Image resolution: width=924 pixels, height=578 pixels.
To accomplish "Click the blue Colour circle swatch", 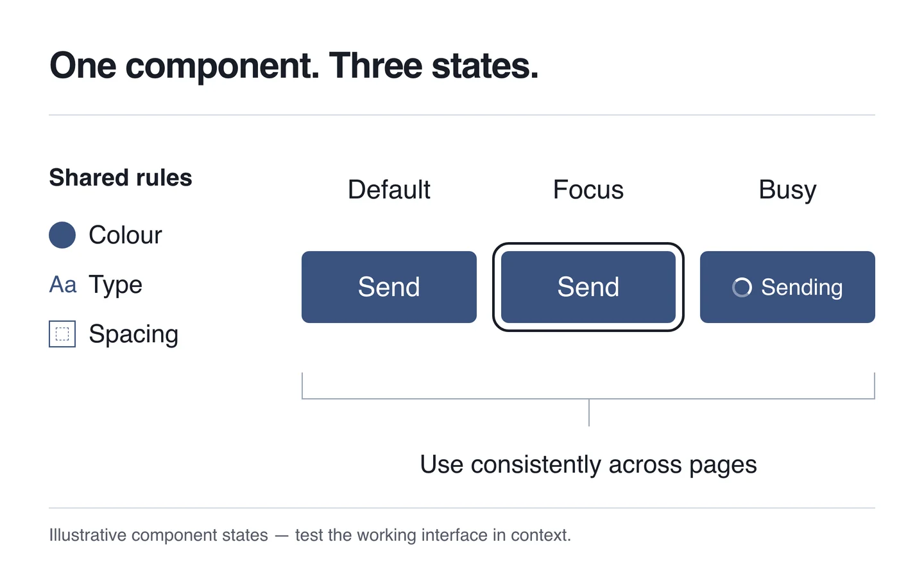I will click(62, 235).
